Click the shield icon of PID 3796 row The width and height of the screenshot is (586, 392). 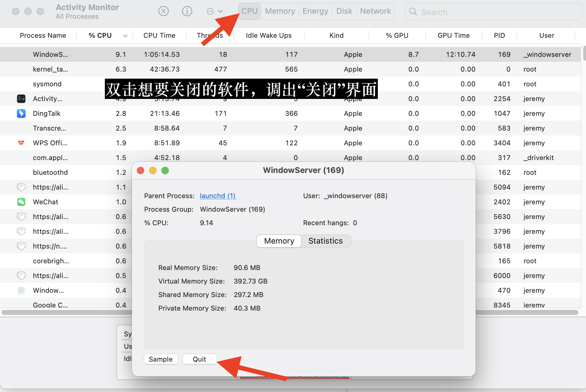21,231
